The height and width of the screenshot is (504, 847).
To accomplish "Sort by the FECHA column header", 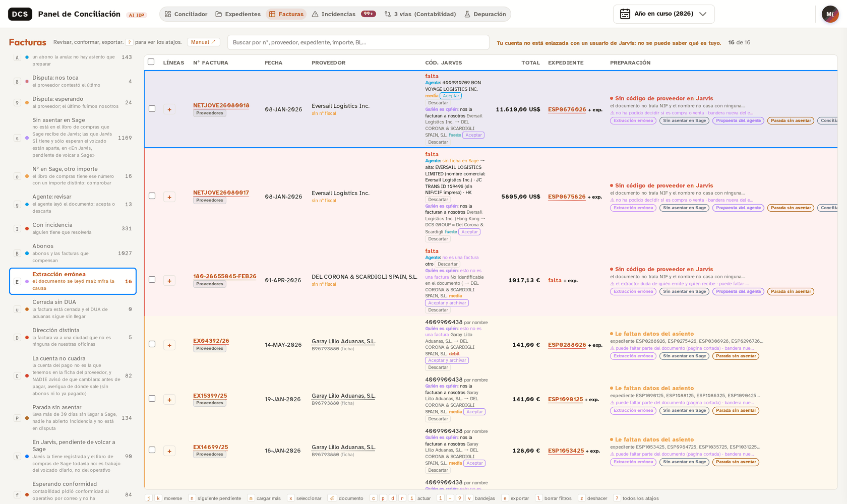I will (274, 62).
